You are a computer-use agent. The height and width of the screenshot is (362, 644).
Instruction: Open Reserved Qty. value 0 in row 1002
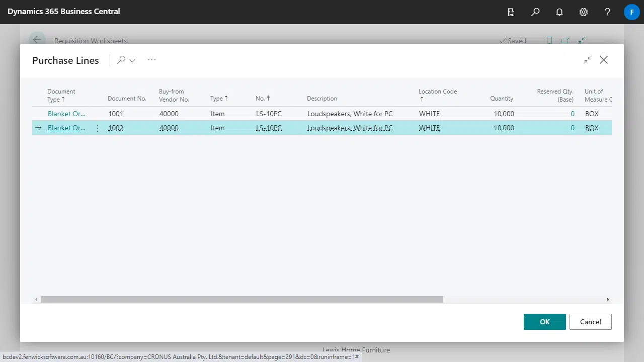point(572,128)
